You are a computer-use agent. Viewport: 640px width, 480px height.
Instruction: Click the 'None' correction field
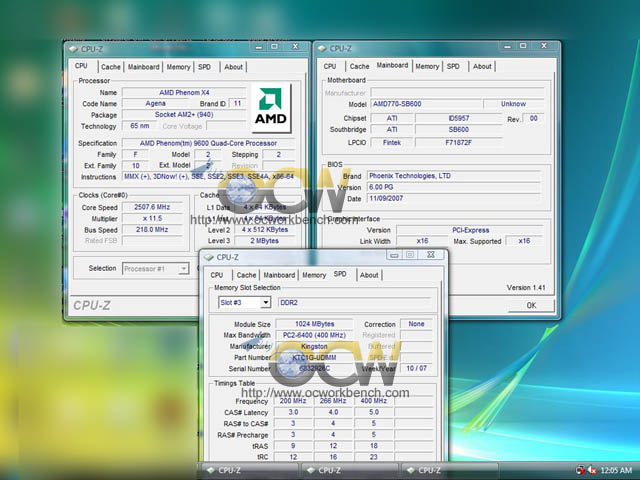416,324
